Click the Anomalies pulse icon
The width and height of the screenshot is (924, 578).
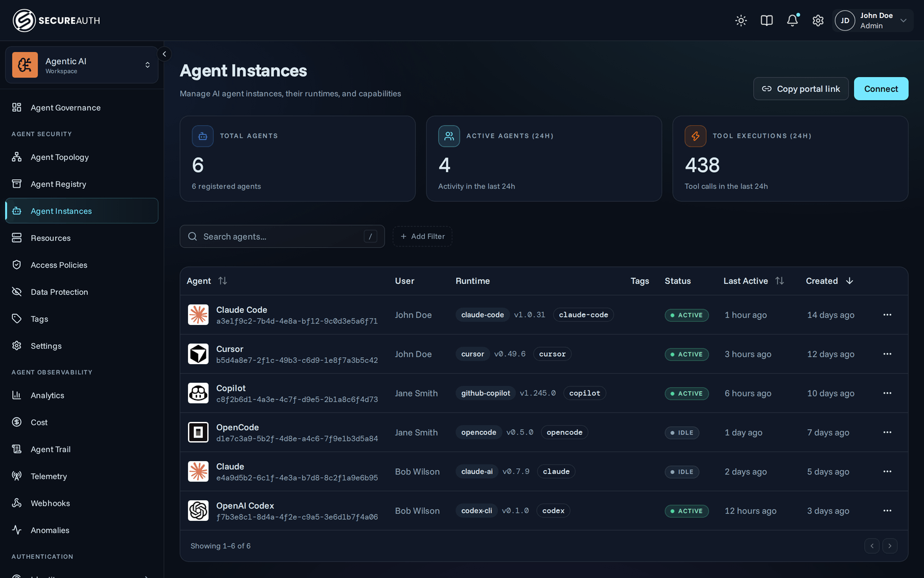click(17, 530)
